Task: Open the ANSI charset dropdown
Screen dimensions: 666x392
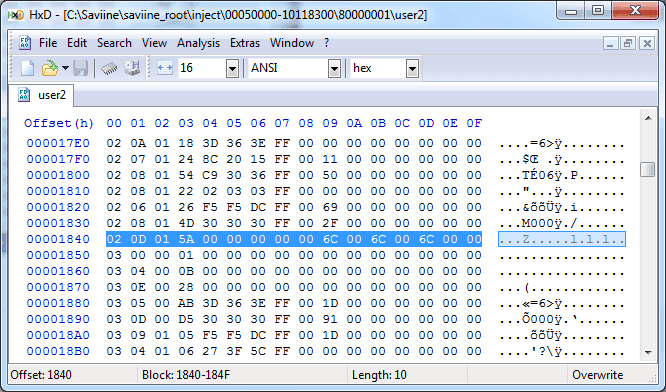Action: click(334, 68)
